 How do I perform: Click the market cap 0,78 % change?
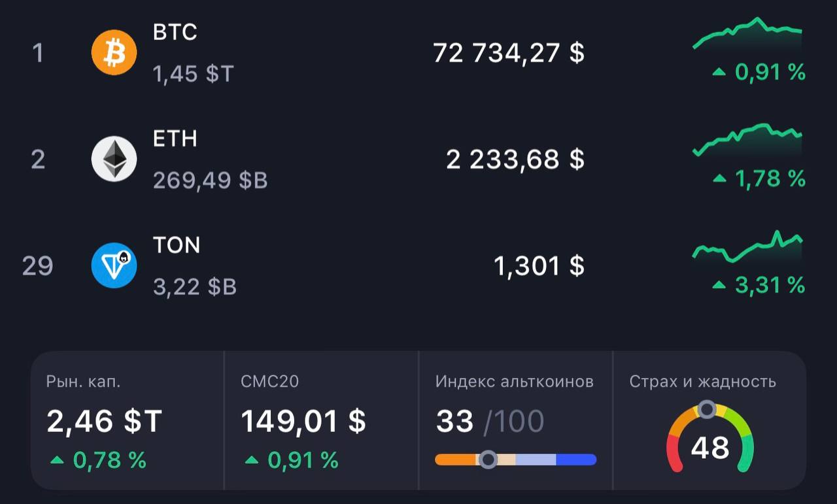pos(98,460)
